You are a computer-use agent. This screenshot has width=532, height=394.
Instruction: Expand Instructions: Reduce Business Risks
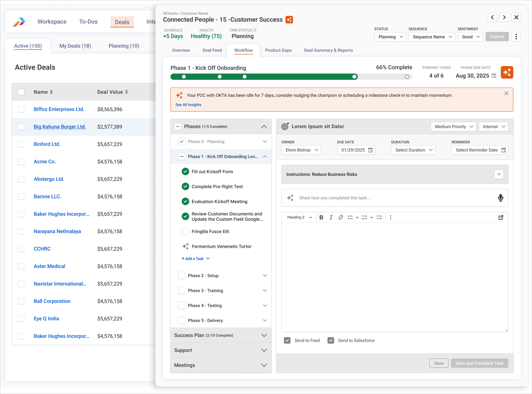pos(499,174)
